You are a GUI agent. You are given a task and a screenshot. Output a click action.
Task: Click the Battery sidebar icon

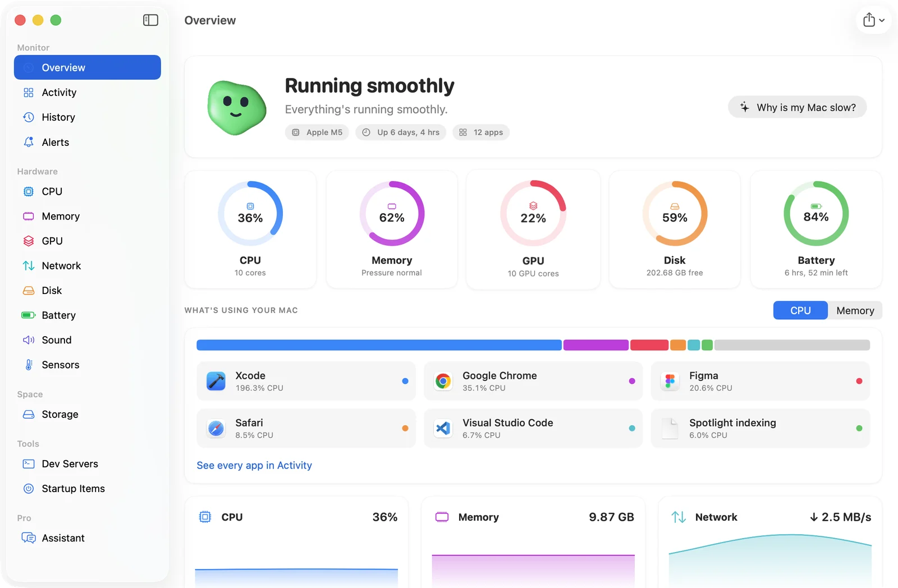(x=29, y=315)
